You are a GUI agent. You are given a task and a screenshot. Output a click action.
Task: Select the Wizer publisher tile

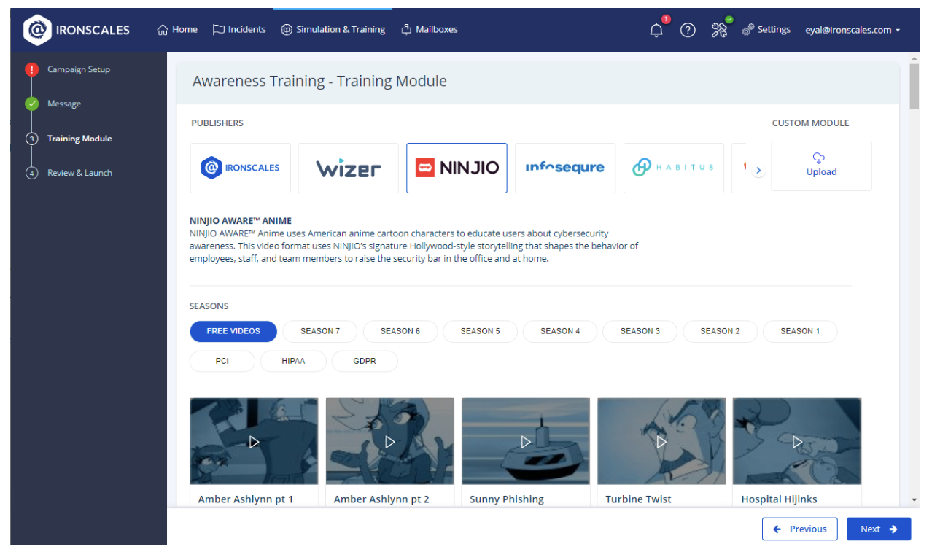pyautogui.click(x=348, y=168)
